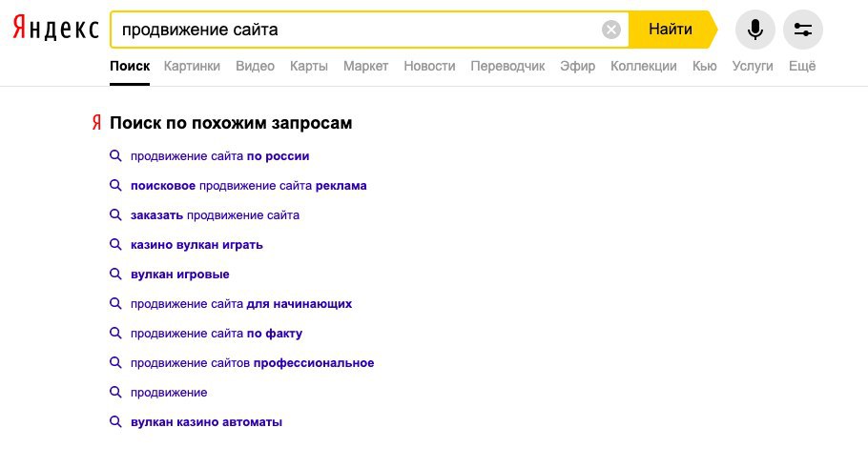Open the Услуги tab
The height and width of the screenshot is (468, 868).
point(753,67)
